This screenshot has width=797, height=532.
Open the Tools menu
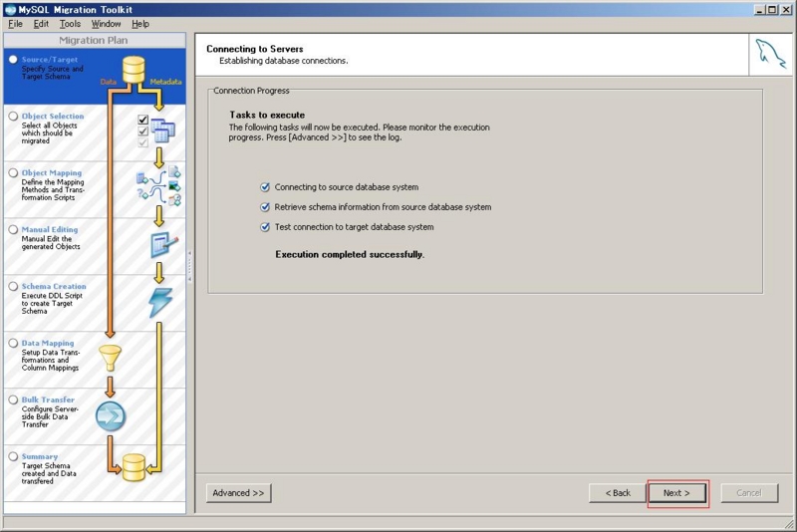pyautogui.click(x=70, y=24)
